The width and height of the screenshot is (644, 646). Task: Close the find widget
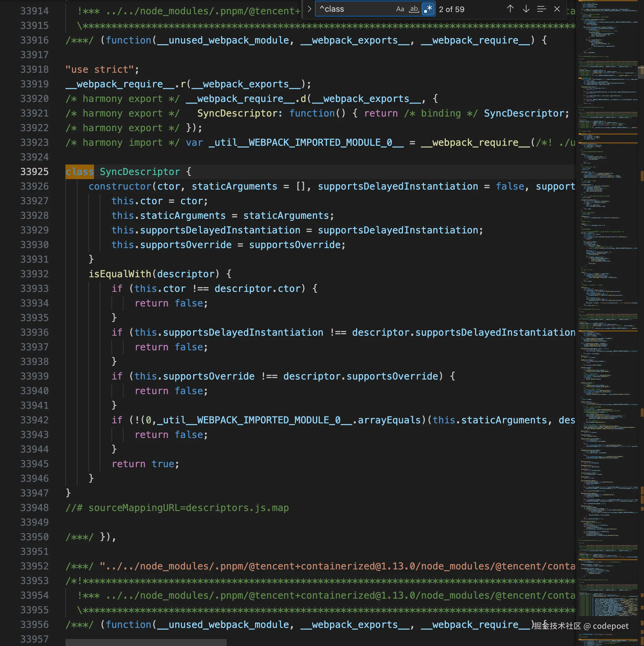pos(557,9)
